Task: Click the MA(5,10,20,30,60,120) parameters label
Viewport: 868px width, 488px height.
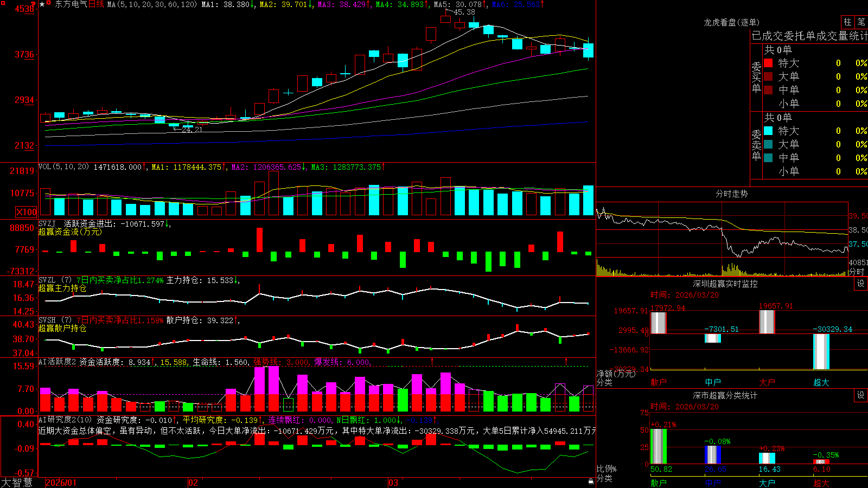Action: [152, 4]
